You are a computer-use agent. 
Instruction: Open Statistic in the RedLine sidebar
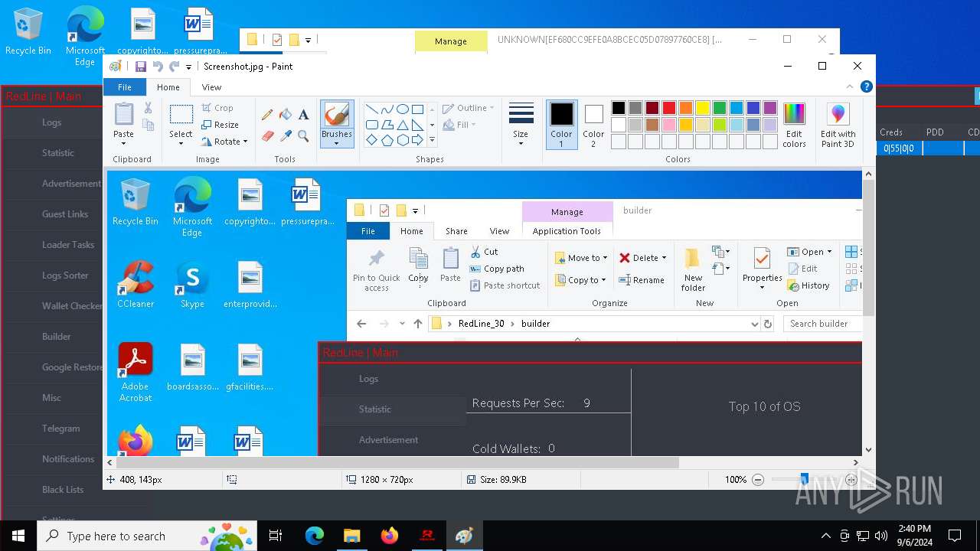(x=58, y=153)
